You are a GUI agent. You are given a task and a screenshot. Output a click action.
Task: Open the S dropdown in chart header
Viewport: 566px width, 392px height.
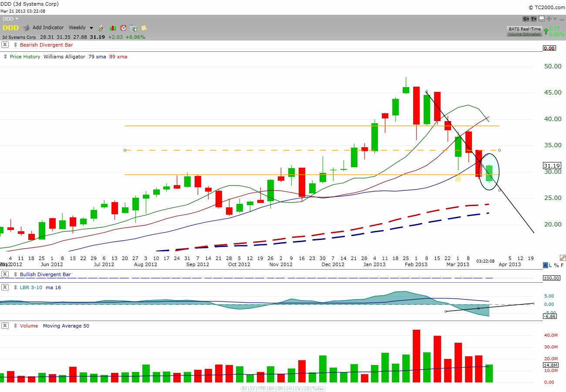pos(526,19)
